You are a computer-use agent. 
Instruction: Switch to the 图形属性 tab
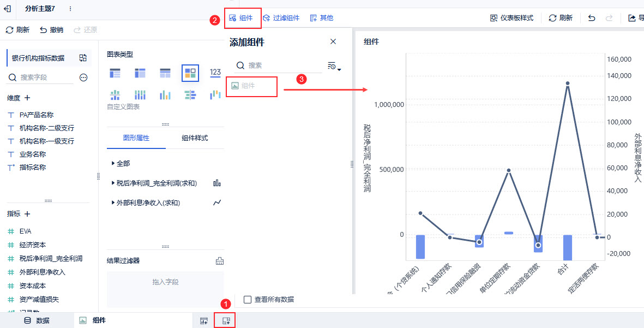136,138
